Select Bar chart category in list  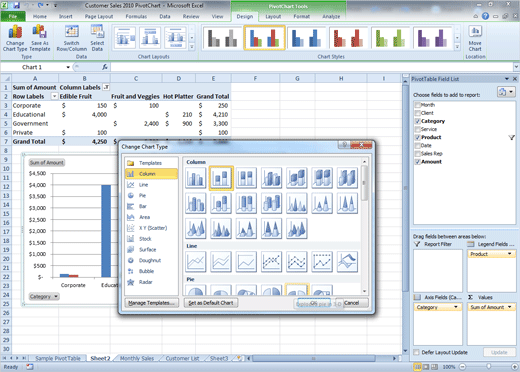pyautogui.click(x=151, y=206)
